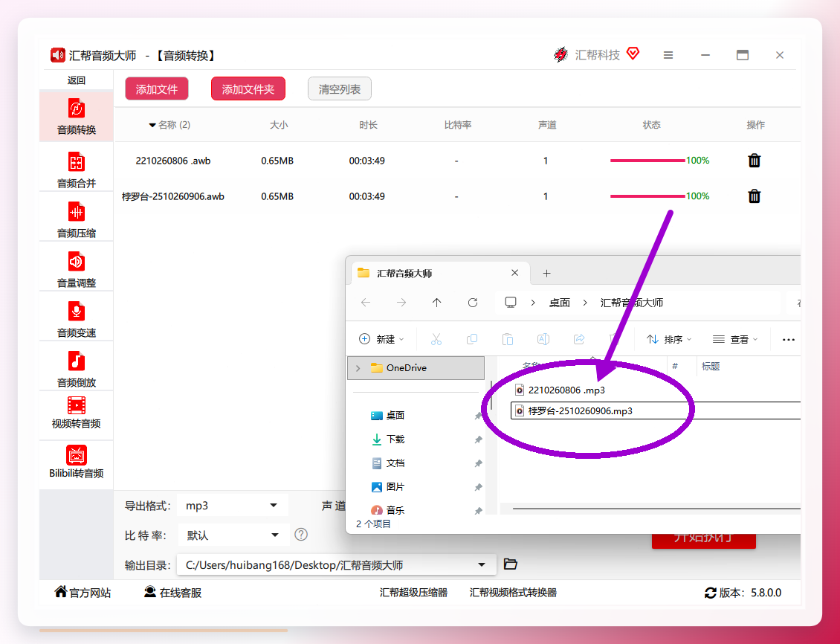The image size is (840, 644).
Task: Open the 视频转音频 sidebar tool
Action: (76, 413)
